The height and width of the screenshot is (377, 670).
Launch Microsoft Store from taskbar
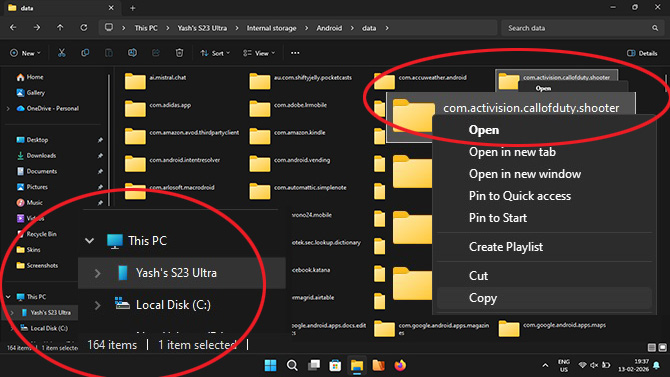pos(335,365)
